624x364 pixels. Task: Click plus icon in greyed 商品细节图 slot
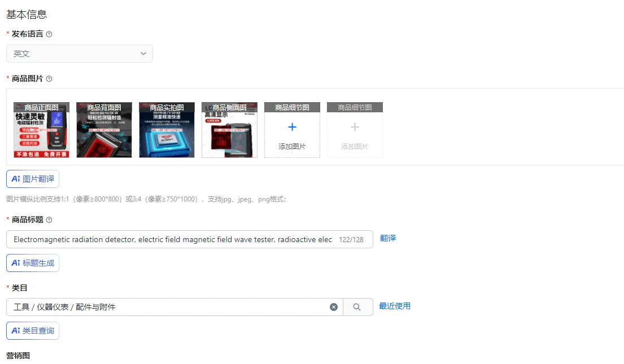coord(355,127)
